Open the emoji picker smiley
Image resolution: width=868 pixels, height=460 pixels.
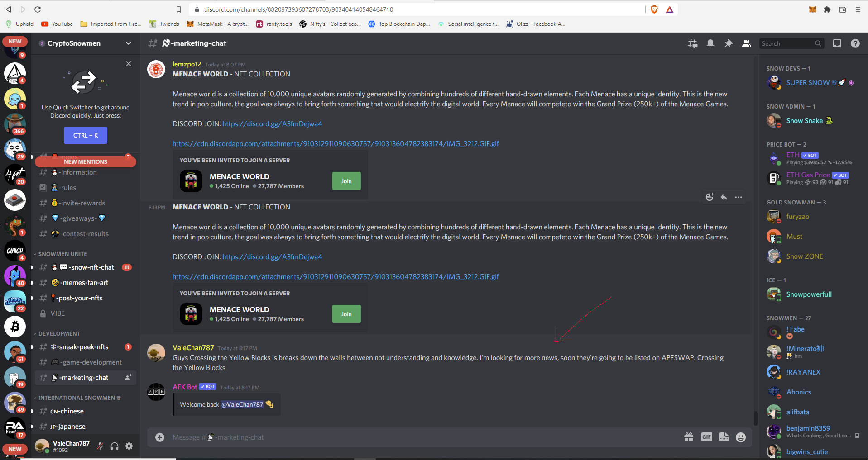click(741, 437)
